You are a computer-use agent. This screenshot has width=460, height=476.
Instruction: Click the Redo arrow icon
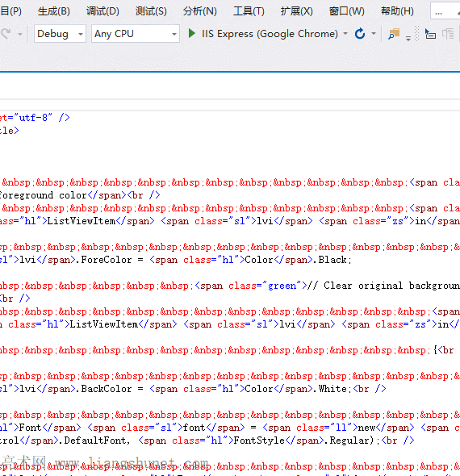point(5,33)
